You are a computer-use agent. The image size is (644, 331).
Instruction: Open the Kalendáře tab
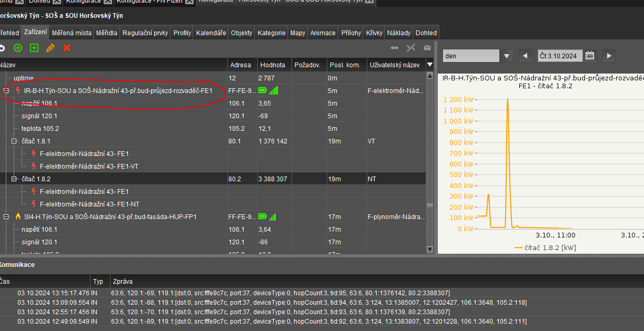[x=211, y=33]
